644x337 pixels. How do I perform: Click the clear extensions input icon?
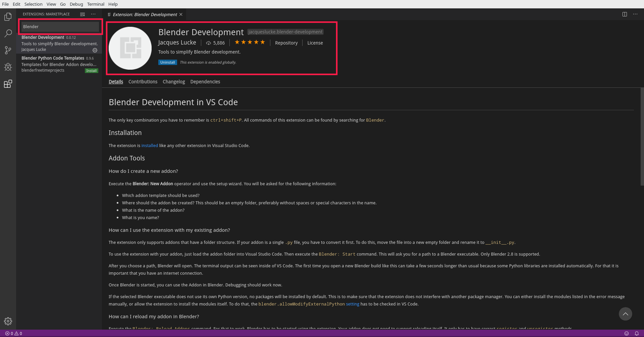coord(83,14)
